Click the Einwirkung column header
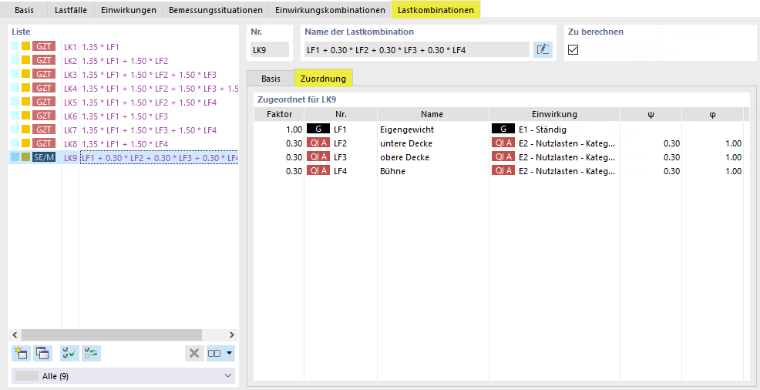760x390 pixels. click(x=554, y=114)
